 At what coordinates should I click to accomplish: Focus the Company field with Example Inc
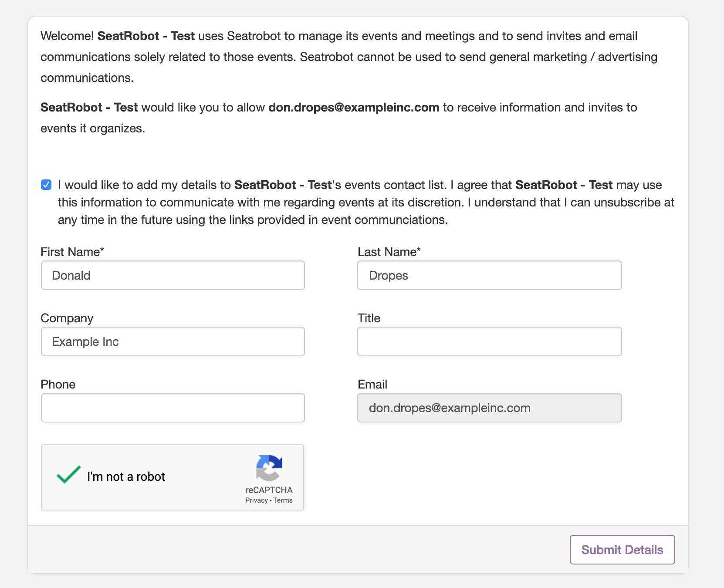[173, 341]
